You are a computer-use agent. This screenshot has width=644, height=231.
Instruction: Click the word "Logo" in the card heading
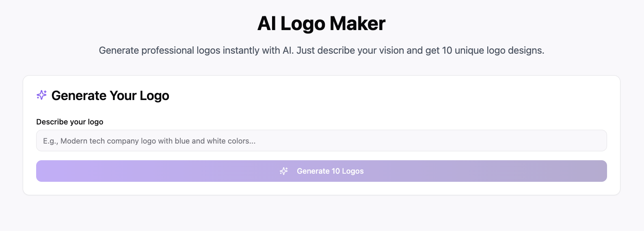pos(155,96)
